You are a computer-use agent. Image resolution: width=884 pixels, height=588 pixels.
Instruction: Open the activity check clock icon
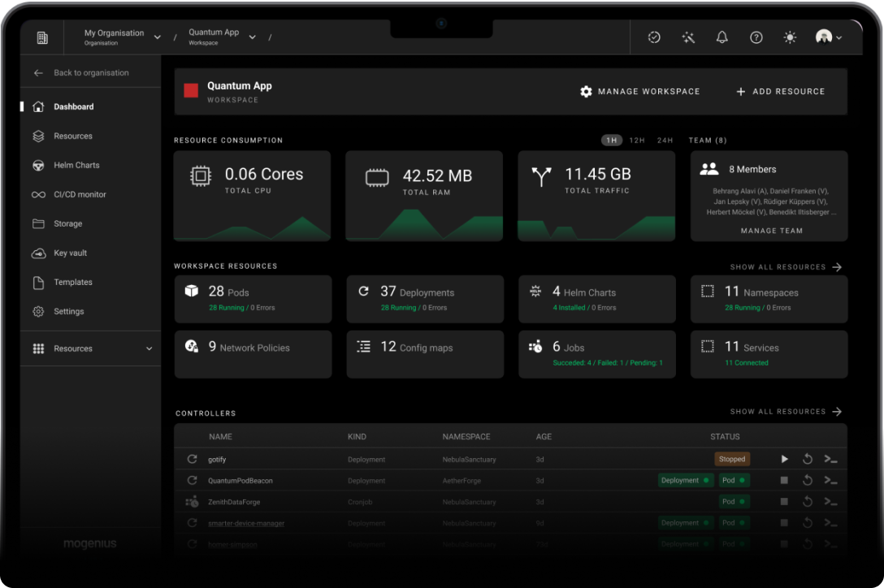(654, 37)
